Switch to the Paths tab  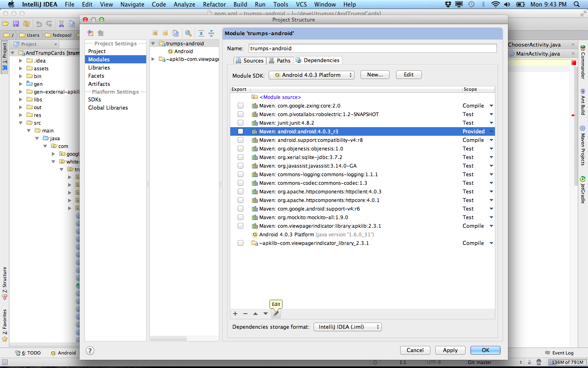(x=280, y=61)
